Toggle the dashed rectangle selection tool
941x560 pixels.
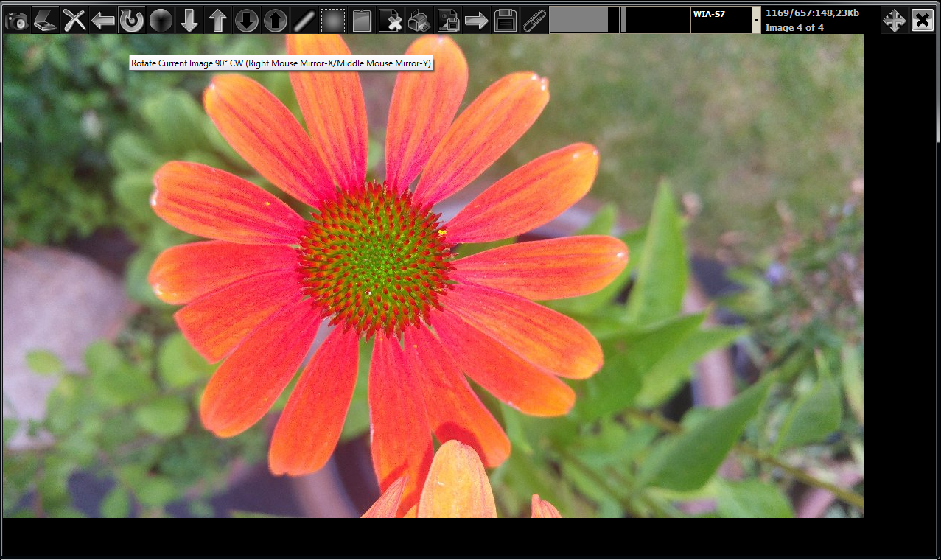click(333, 21)
